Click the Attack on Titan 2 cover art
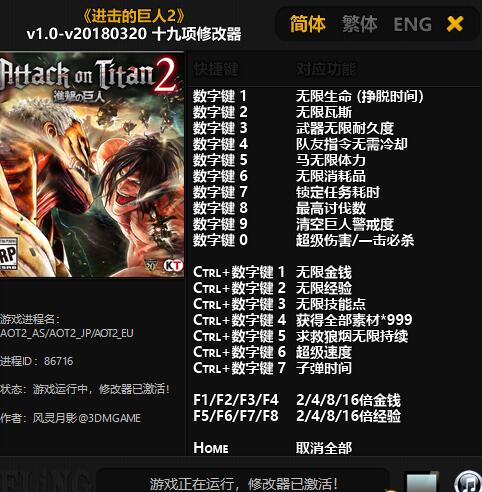Image resolution: width=482 pixels, height=492 pixels. (x=92, y=164)
